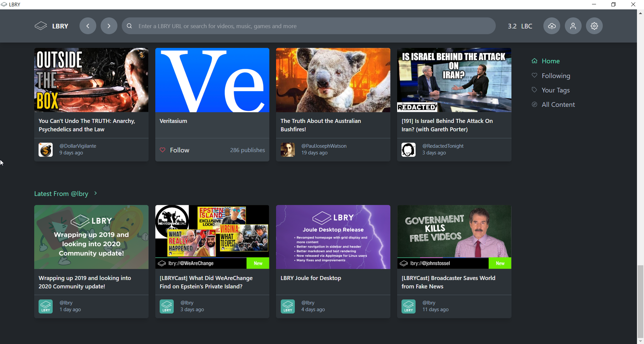644x344 pixels.
Task: Open the Outside The Box video thumbnail
Action: pyautogui.click(x=91, y=80)
